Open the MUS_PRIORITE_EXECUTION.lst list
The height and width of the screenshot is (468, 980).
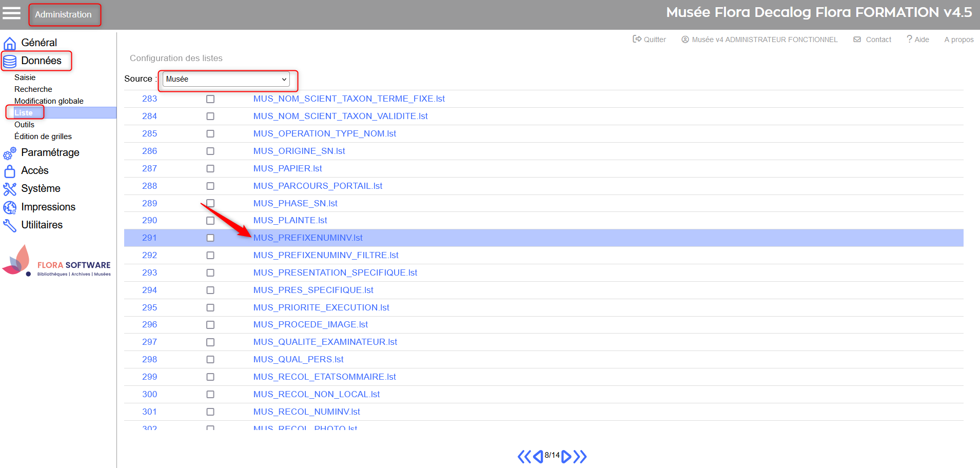click(321, 307)
